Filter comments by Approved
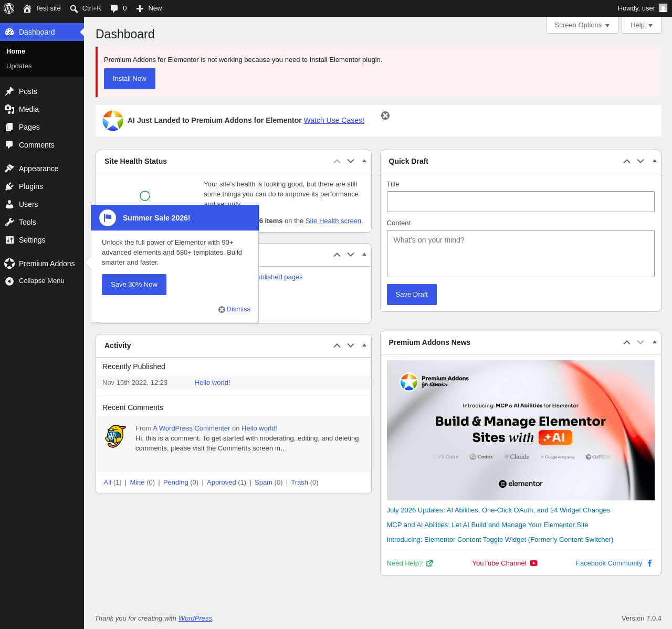 click(222, 483)
